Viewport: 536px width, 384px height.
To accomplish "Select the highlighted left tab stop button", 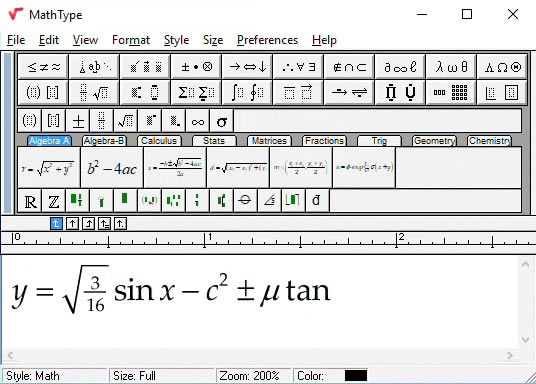I will coord(56,224).
